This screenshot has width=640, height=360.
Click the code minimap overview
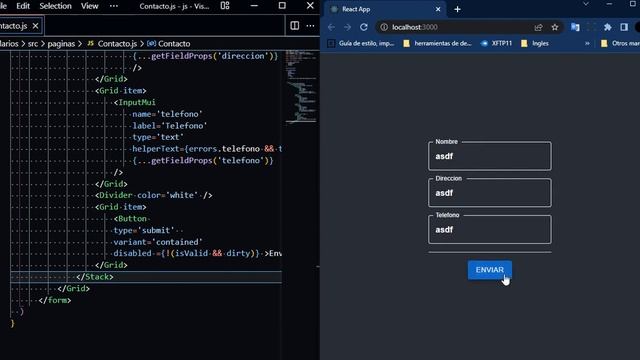click(x=301, y=87)
